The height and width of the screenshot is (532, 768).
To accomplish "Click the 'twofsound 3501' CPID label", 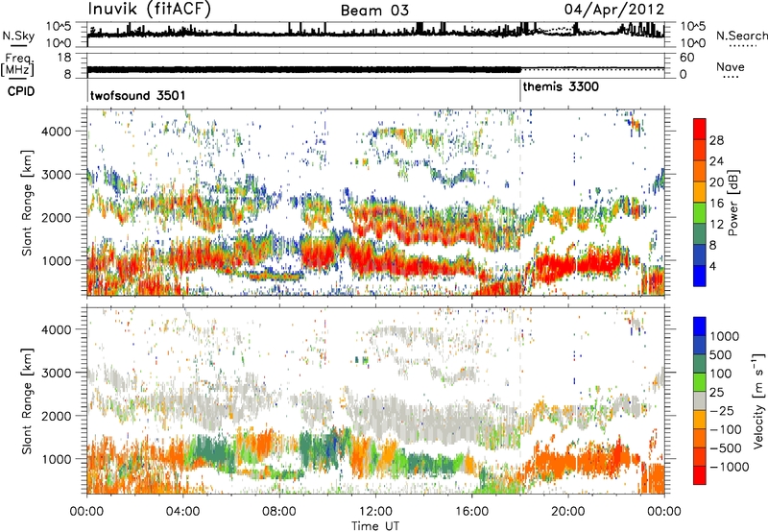I will (x=137, y=95).
